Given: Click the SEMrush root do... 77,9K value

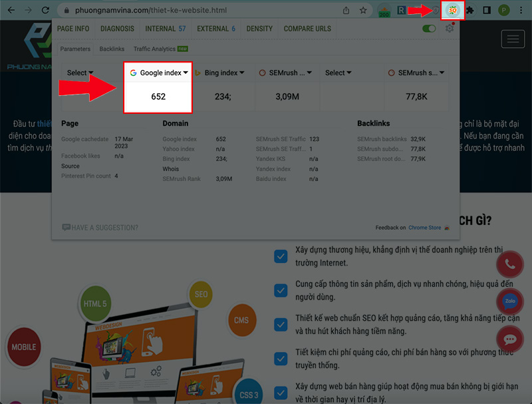Looking at the screenshot, I should [x=418, y=159].
